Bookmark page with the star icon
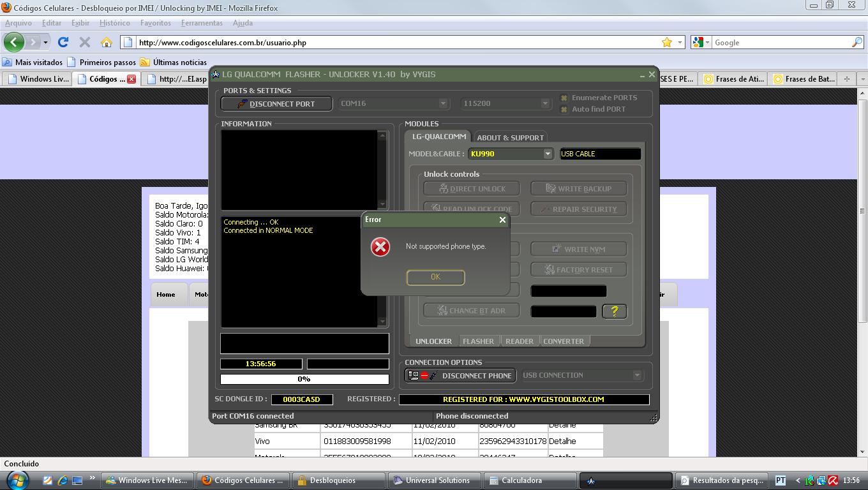Viewport: 868px width, 490px height. coord(667,42)
